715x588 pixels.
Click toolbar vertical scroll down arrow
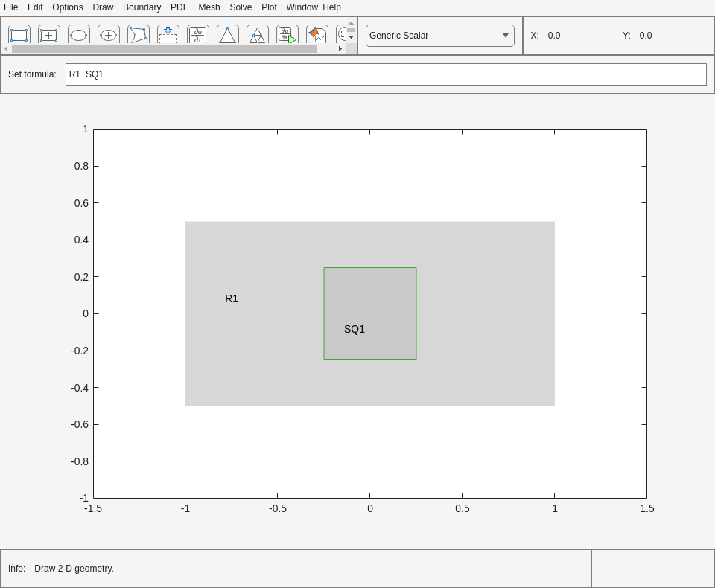click(351, 37)
